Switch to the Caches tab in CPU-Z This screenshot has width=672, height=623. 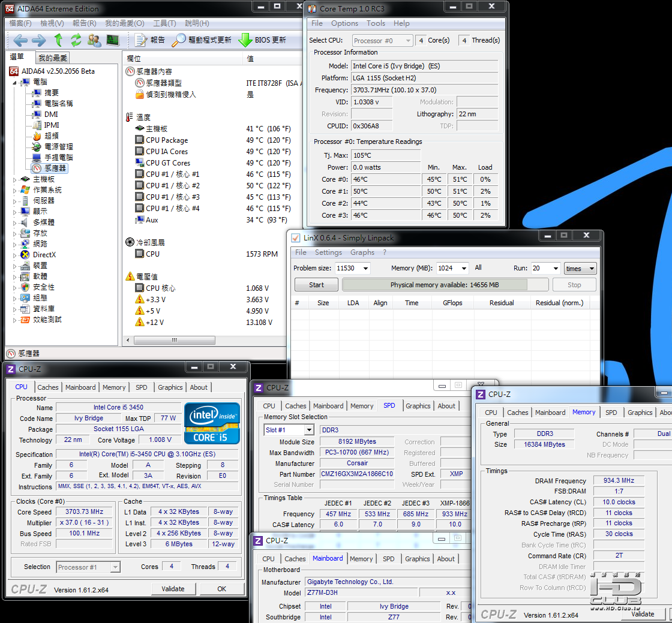(x=48, y=387)
